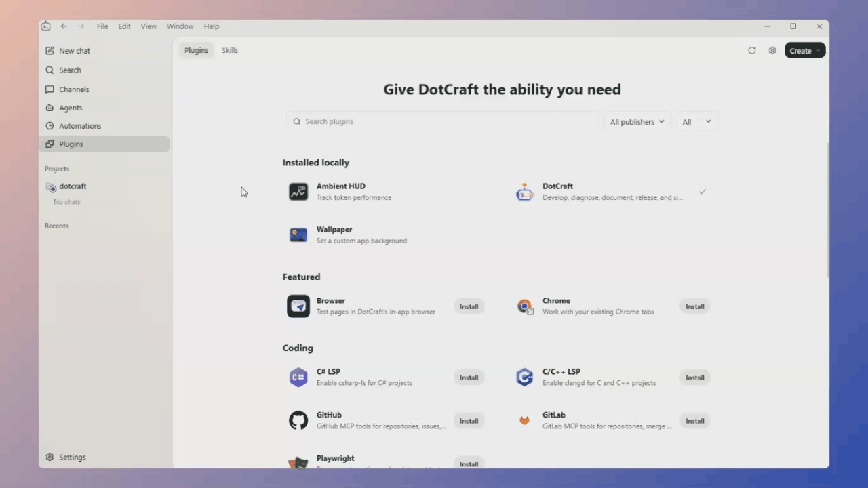This screenshot has height=488, width=868.
Task: Click the C# LSP plugin icon
Action: click(x=298, y=378)
